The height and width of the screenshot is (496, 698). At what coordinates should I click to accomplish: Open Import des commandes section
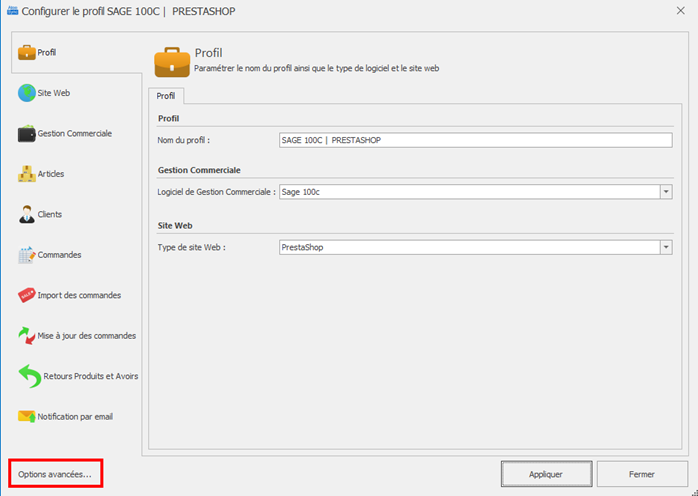coord(79,295)
